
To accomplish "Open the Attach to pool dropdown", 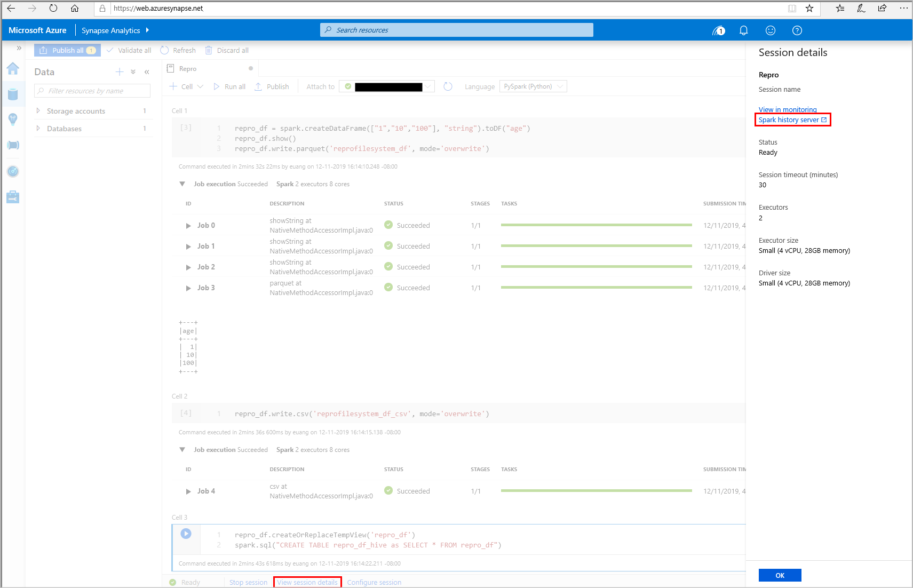I will pos(387,86).
